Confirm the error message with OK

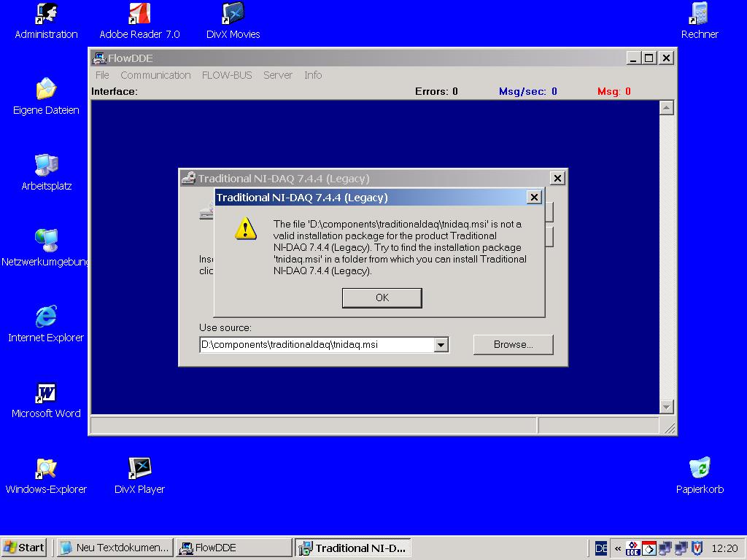click(x=382, y=297)
